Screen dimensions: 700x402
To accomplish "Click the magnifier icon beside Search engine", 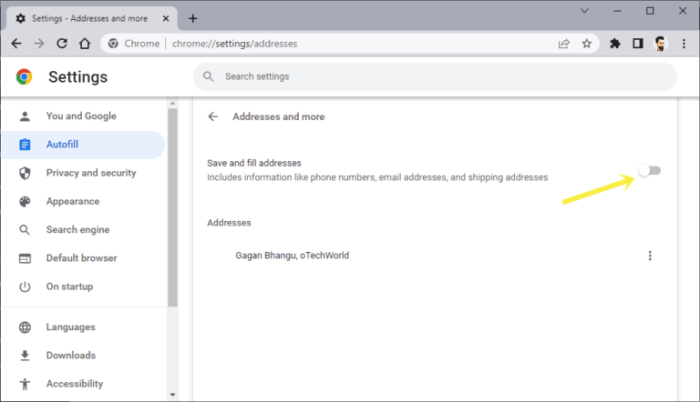I will point(25,230).
